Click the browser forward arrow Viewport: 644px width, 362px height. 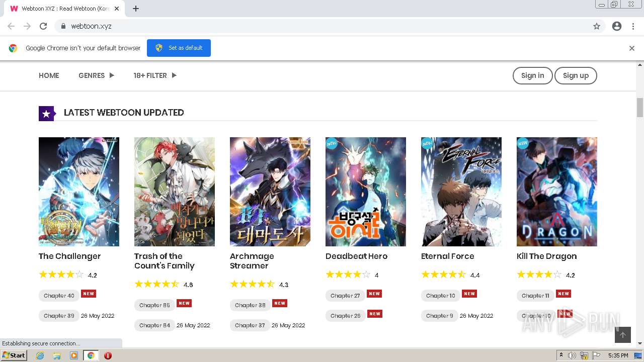coord(27,26)
